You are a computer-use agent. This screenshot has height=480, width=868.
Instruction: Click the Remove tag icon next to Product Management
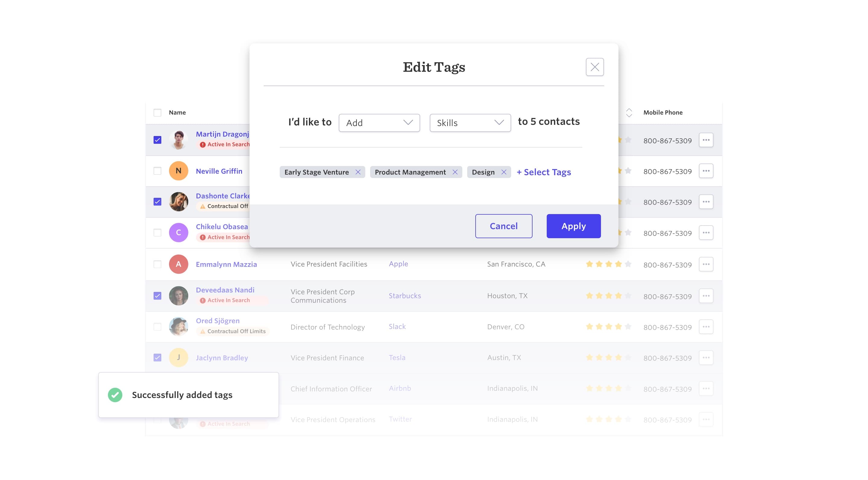(x=456, y=172)
